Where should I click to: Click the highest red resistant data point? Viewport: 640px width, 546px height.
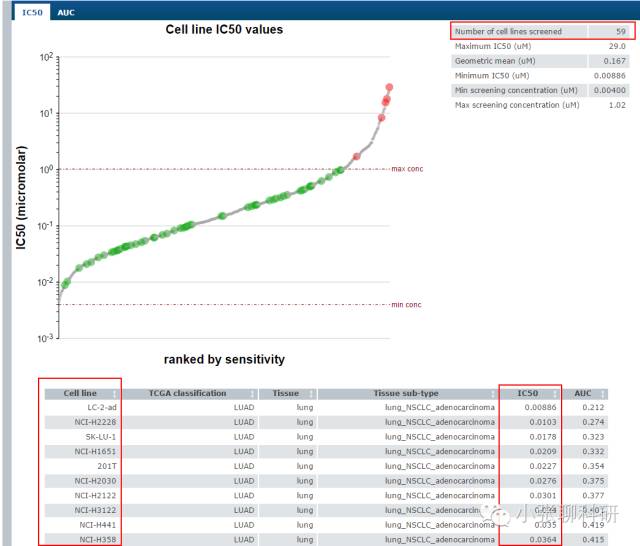[389, 87]
